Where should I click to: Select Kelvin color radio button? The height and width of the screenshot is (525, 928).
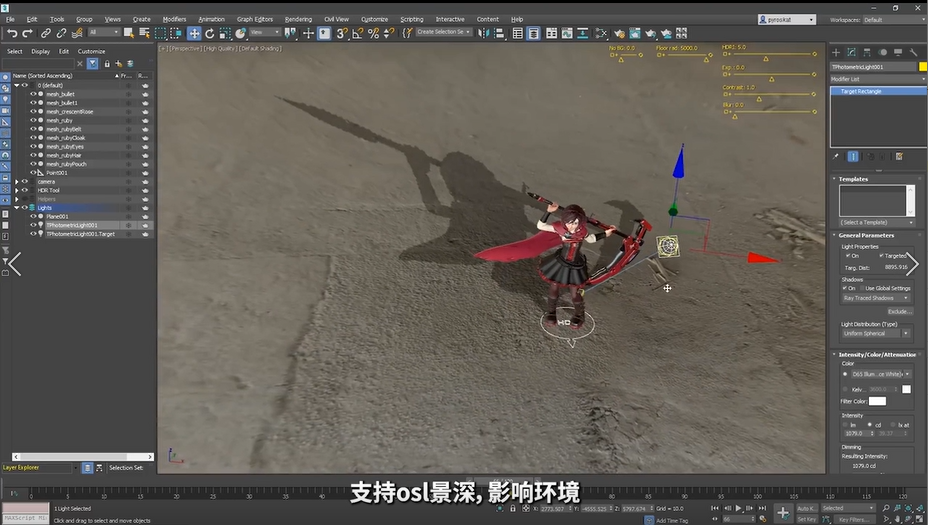(x=845, y=389)
